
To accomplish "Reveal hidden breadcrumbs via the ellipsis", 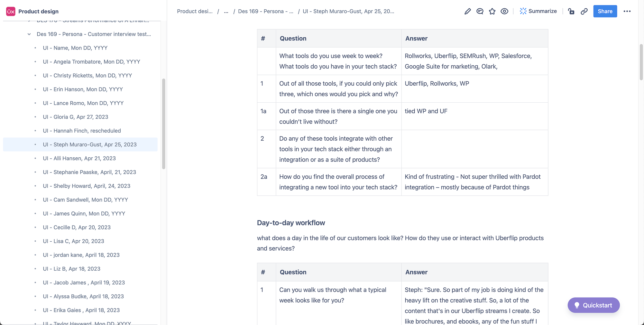I will (x=226, y=11).
